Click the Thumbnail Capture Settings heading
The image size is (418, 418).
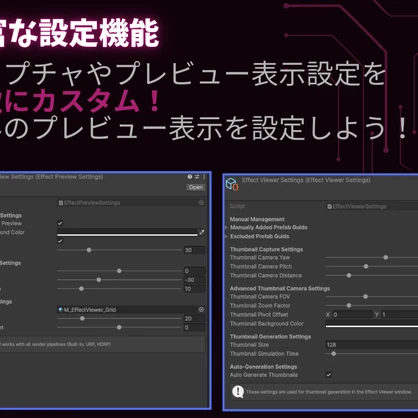(266, 249)
